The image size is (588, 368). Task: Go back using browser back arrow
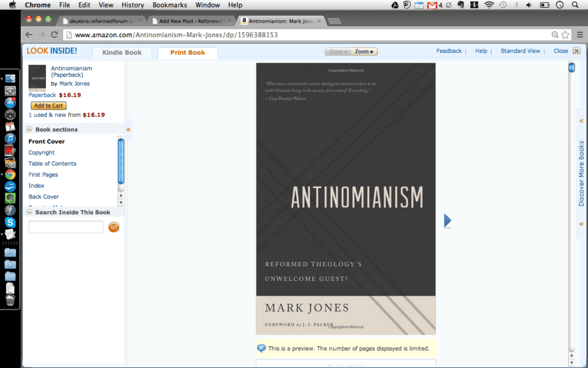click(x=29, y=35)
